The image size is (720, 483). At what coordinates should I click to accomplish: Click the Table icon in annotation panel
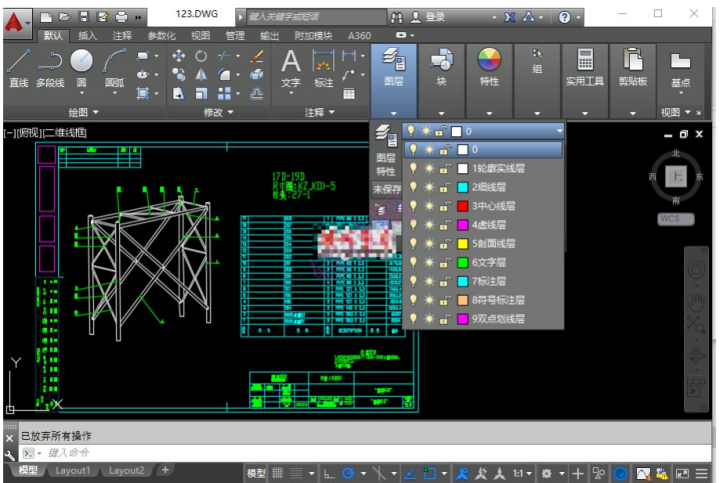click(x=349, y=94)
